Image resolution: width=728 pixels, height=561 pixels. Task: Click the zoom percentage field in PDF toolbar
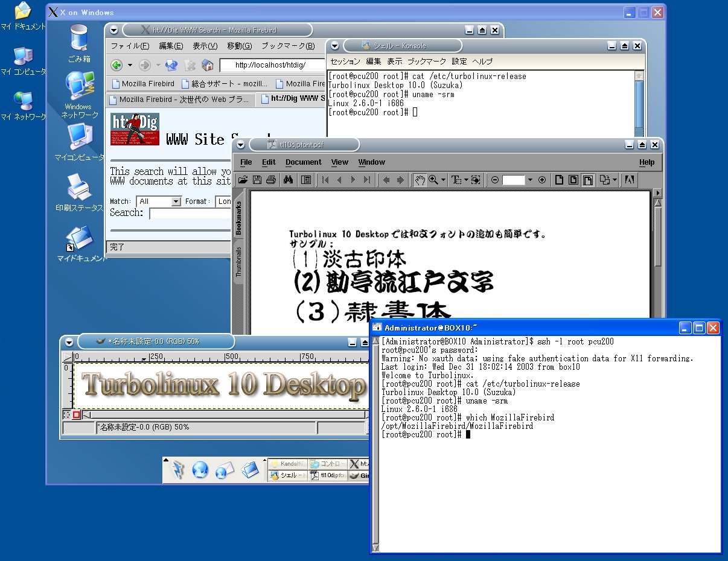514,180
